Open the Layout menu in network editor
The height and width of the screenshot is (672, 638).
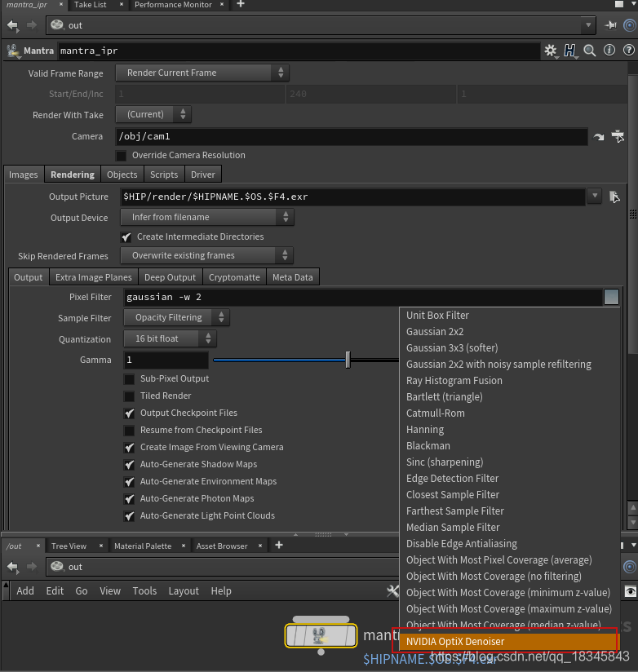click(x=184, y=591)
